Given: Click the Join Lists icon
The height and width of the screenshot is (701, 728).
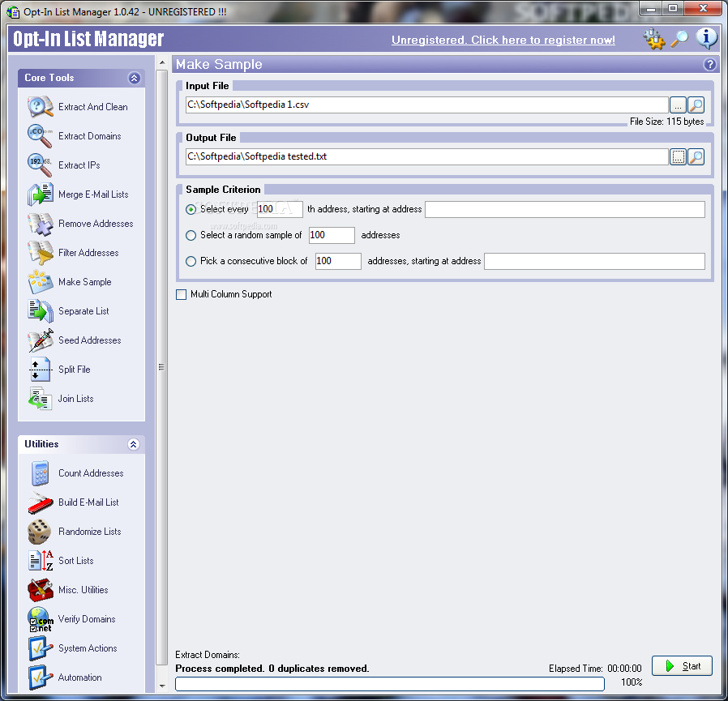Looking at the screenshot, I should click(x=40, y=399).
